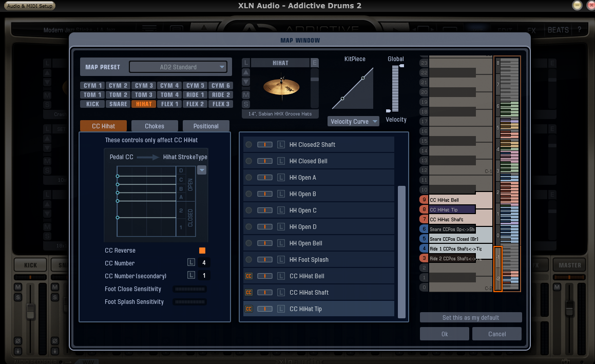This screenshot has height=364, width=595.
Task: Adjust the Foot Close Sensitivity slider
Action: (x=190, y=289)
